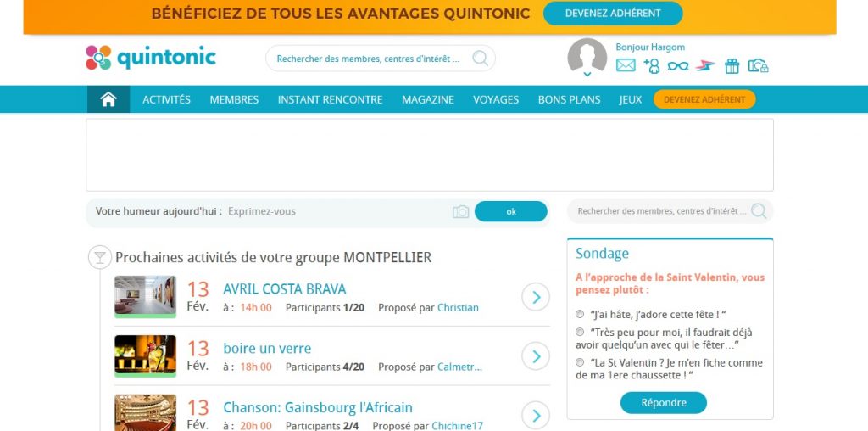
Task: Expand the profile dropdown chevron under avatar
Action: coord(587,74)
